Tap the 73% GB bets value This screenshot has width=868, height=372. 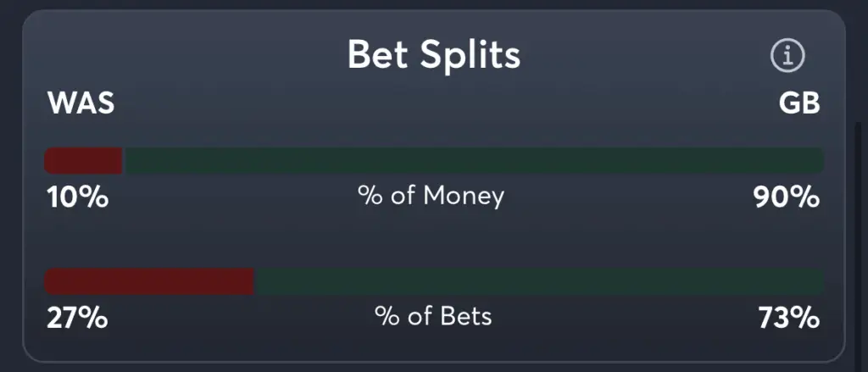789,319
